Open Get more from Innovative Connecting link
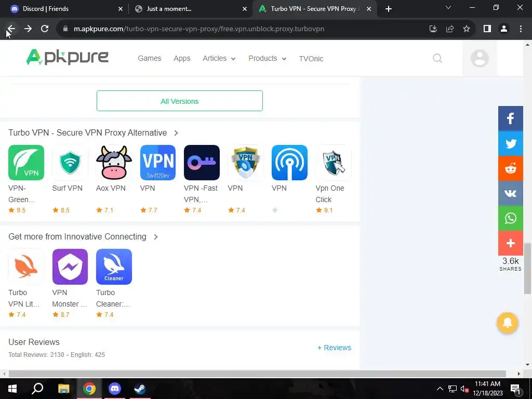This screenshot has height=399, width=532. [x=77, y=236]
